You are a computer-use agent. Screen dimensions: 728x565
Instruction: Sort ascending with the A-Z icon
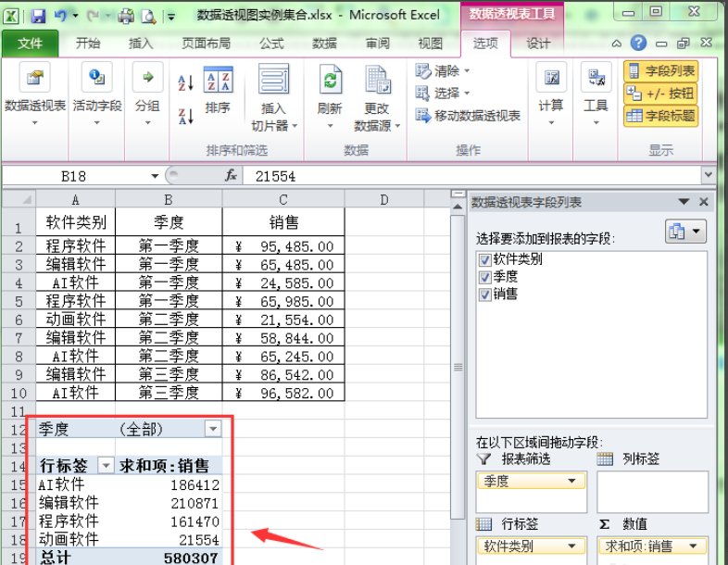click(x=186, y=83)
